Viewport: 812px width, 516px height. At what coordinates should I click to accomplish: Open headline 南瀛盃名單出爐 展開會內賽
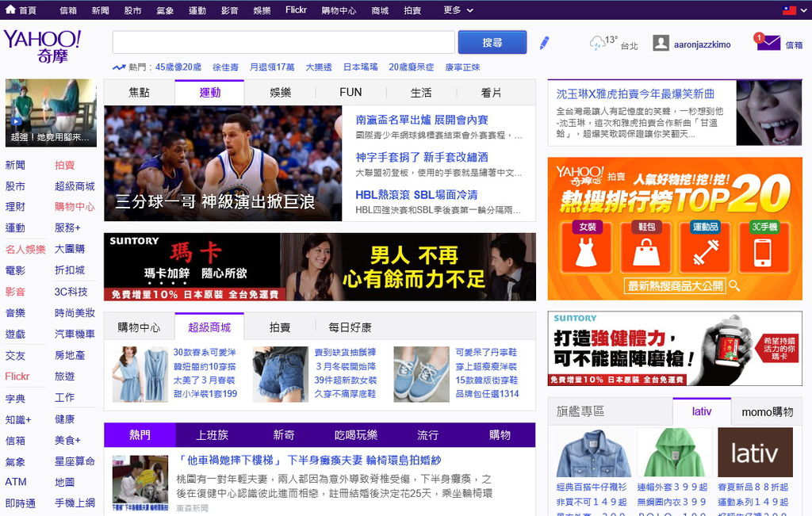pos(422,120)
